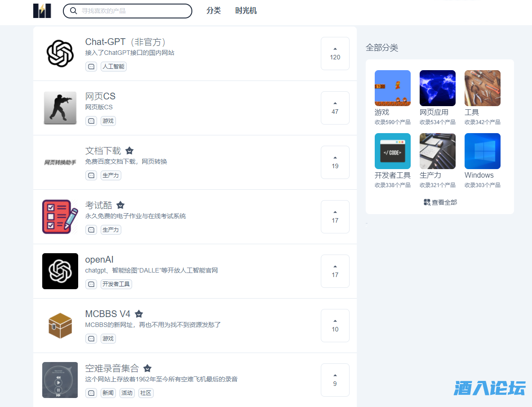The image size is (532, 407).
Task: Open the 网页CS title
Action: coord(101,96)
